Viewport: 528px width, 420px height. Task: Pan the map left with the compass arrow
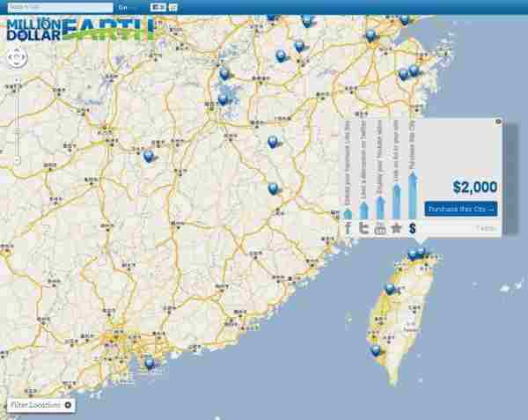click(x=10, y=57)
